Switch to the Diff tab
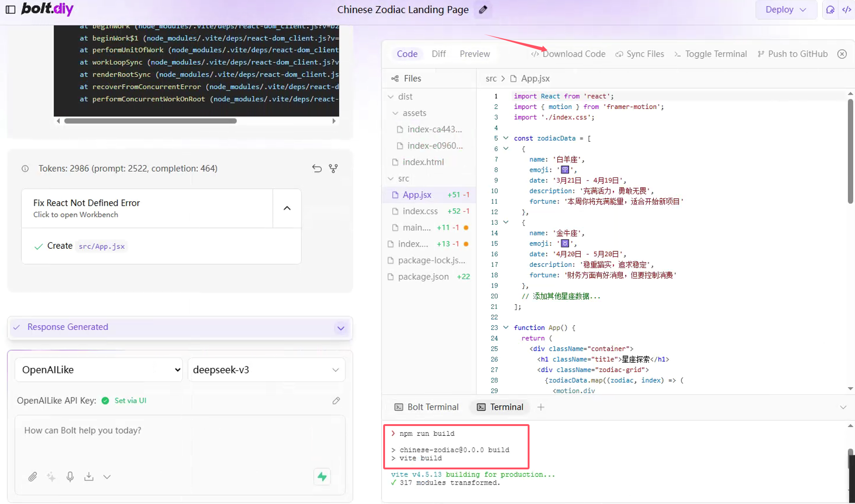Viewport: 855px width, 504px height. tap(439, 54)
